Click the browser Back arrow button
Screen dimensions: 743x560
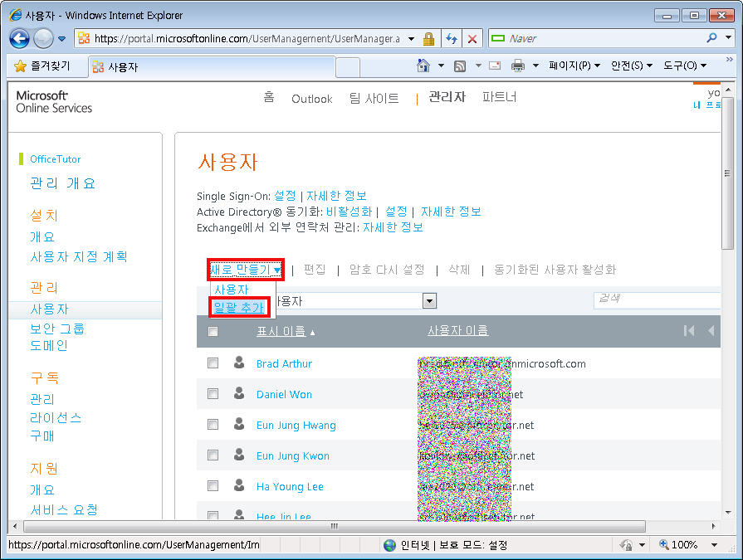click(x=20, y=38)
